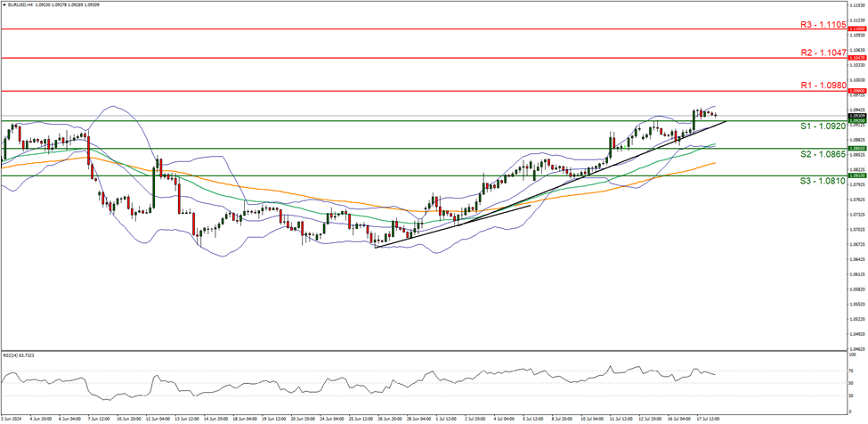Screen dimensions: 868x424
Task: Click the RSI(14) indicator label
Action: (x=20, y=355)
